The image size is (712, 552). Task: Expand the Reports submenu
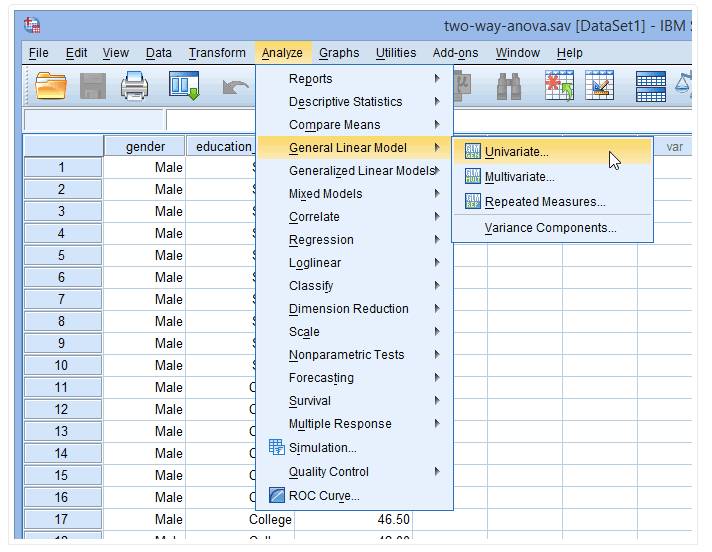click(x=355, y=79)
